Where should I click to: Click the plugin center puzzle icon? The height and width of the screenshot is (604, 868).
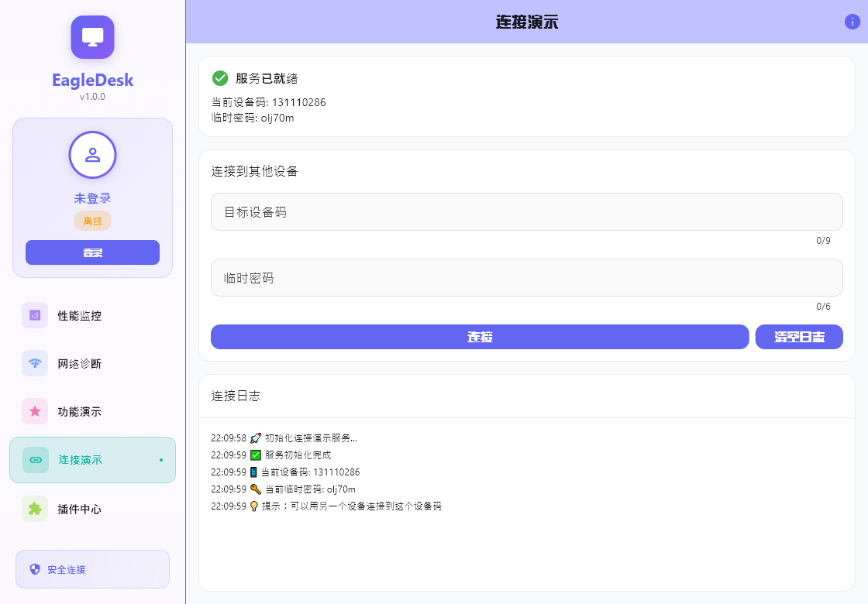pyautogui.click(x=35, y=509)
